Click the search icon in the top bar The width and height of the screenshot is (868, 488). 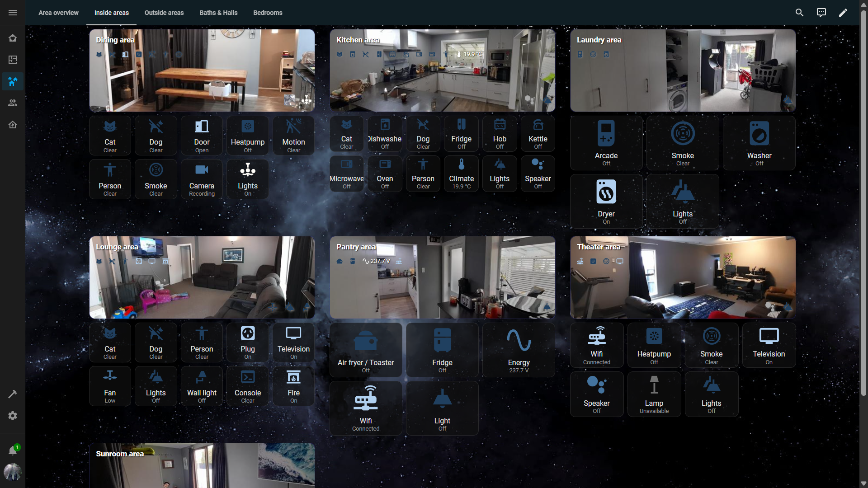(x=799, y=12)
